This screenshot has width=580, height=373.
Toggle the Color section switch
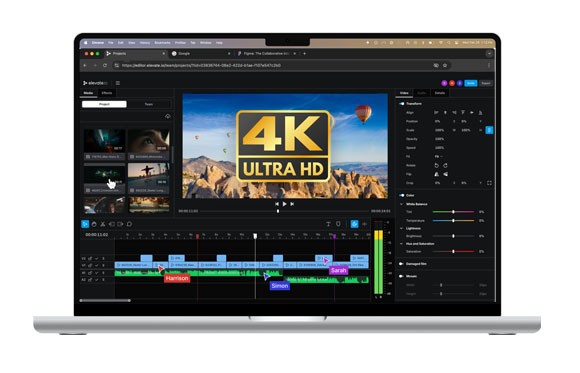click(x=401, y=195)
